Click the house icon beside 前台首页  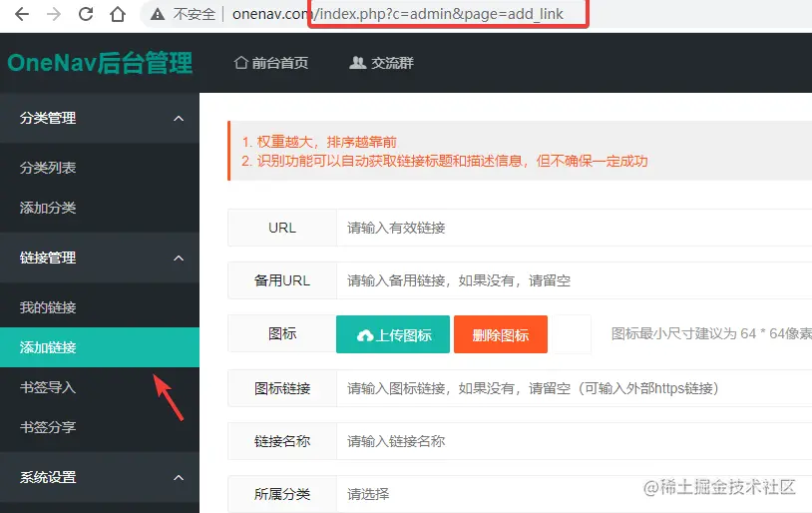(x=240, y=63)
